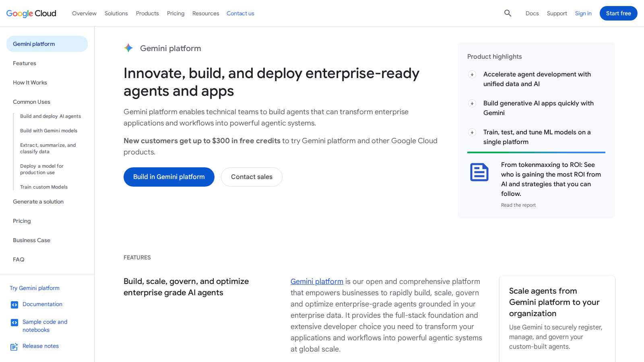Image resolution: width=644 pixels, height=362 pixels.
Task: Click 'Scale agents from Gemini platform' card heading
Action: pos(554,302)
